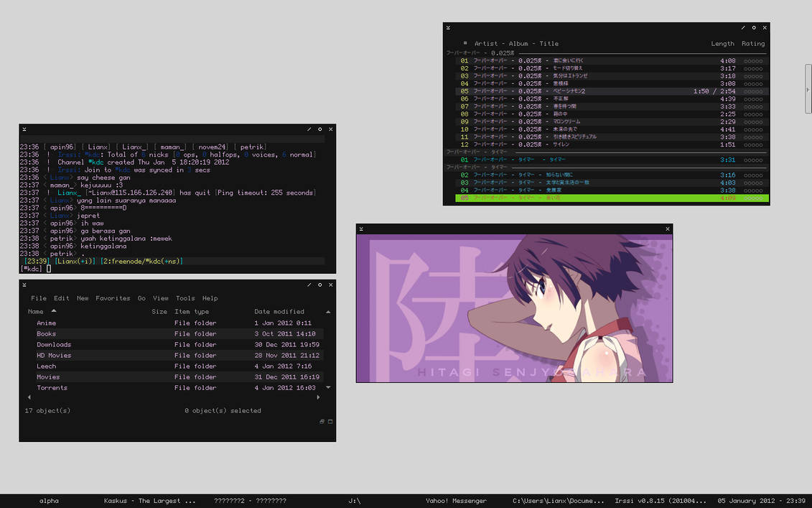Open the Go menu in file manager
The height and width of the screenshot is (508, 812).
coord(141,298)
